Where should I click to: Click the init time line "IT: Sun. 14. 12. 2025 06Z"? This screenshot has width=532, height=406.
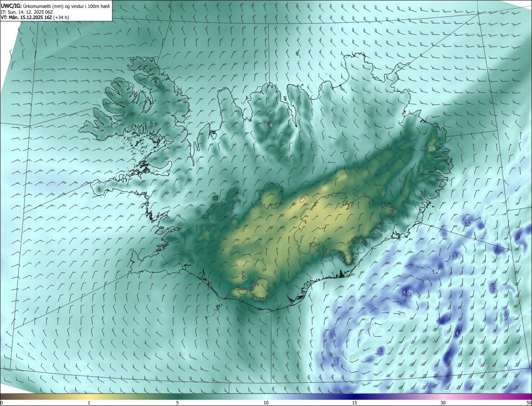pos(27,12)
